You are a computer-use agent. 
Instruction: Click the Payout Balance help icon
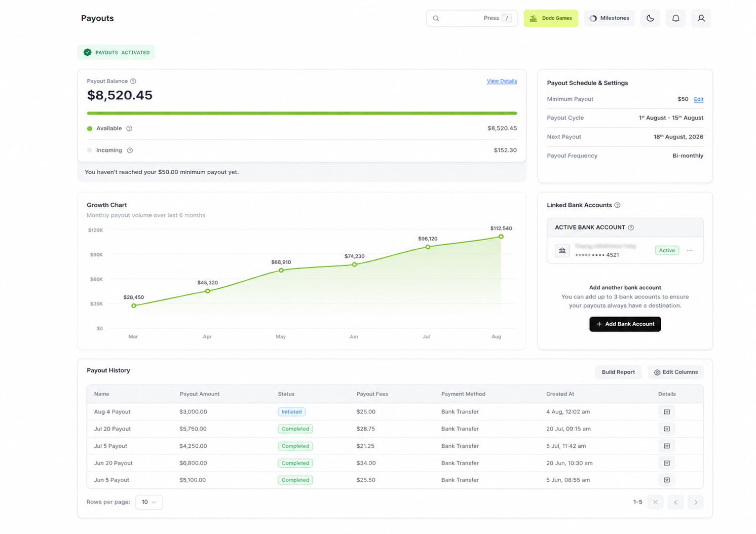click(133, 81)
